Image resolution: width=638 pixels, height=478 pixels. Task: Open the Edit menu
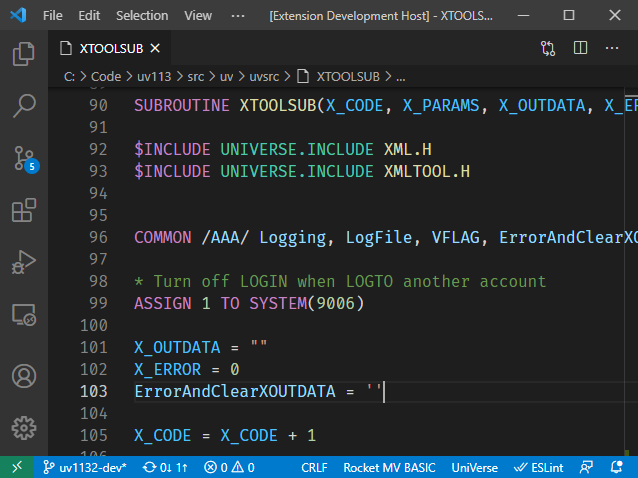[89, 16]
